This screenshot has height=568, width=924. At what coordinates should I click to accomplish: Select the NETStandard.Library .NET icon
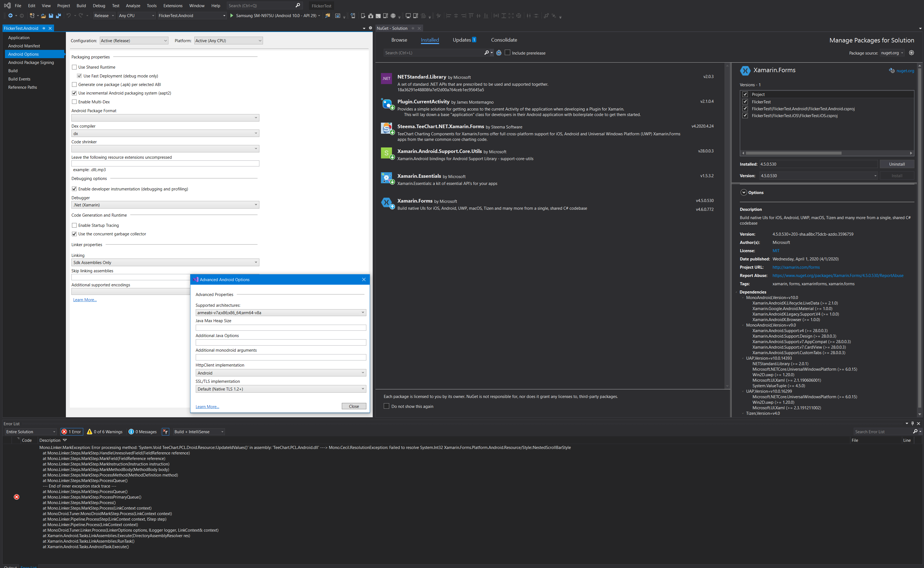pos(386,78)
